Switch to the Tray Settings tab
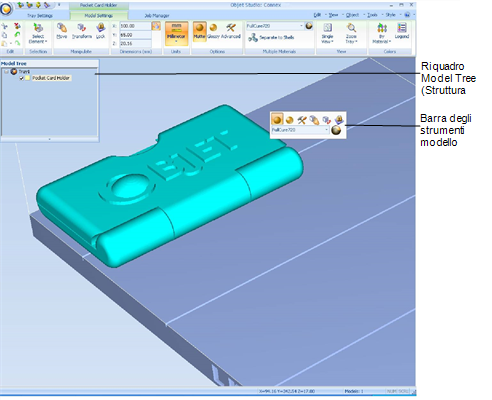 pyautogui.click(x=40, y=16)
